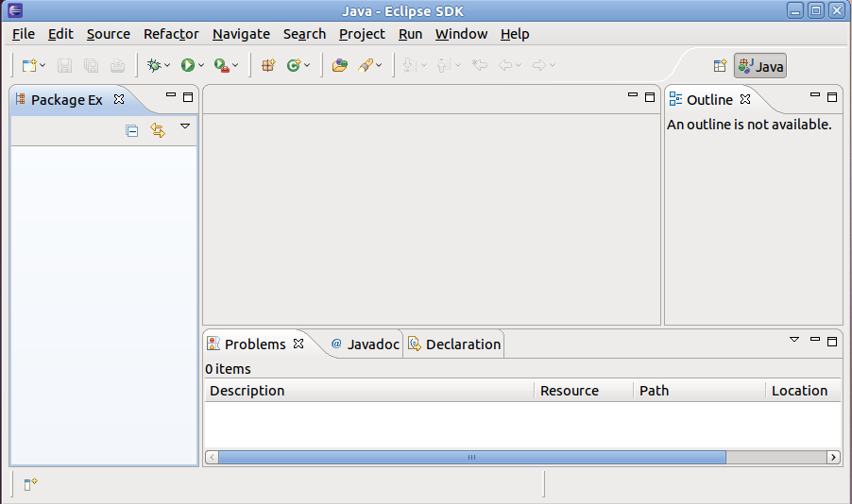Expand the New Java Class dropdown
This screenshot has height=504, width=852.
[x=307, y=66]
